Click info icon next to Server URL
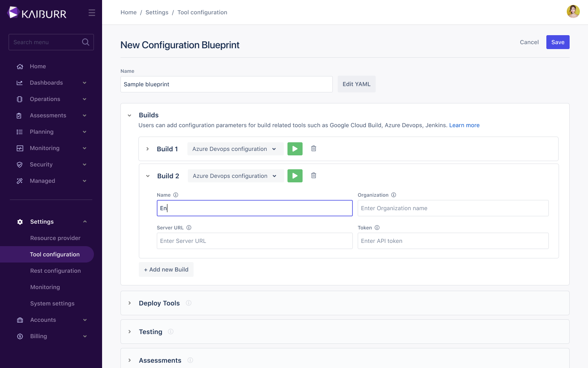 (x=189, y=228)
